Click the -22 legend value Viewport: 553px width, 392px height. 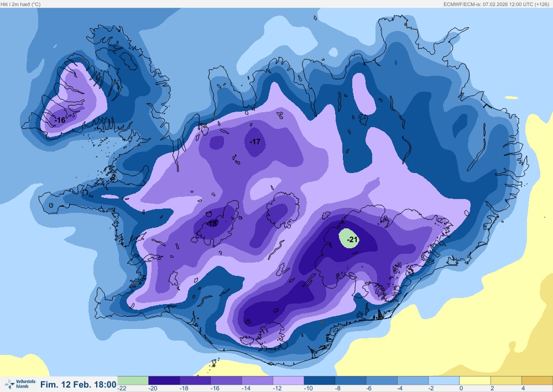click(x=122, y=389)
